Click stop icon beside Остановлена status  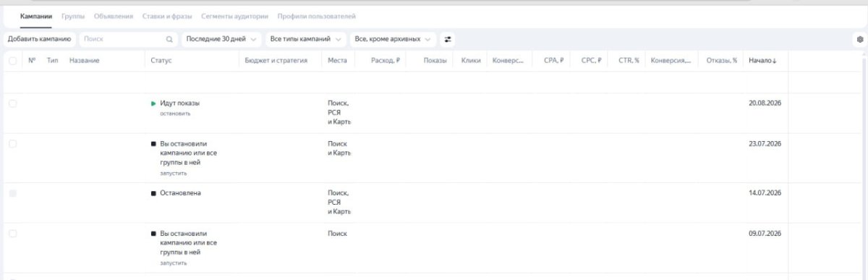tap(153, 193)
